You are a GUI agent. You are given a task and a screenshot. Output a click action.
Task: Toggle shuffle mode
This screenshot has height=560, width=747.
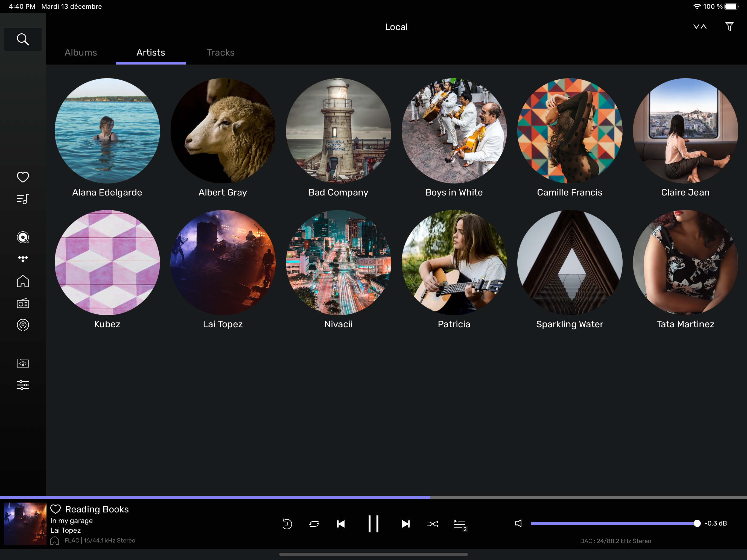pos(433,524)
